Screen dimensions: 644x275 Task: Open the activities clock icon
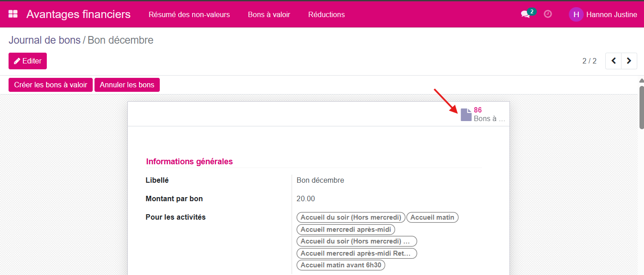(x=548, y=14)
